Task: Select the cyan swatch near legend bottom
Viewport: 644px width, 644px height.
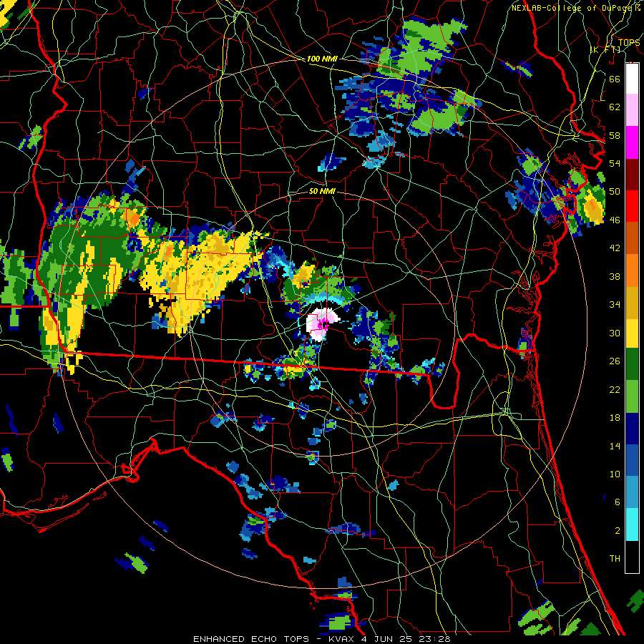Action: pyautogui.click(x=632, y=525)
